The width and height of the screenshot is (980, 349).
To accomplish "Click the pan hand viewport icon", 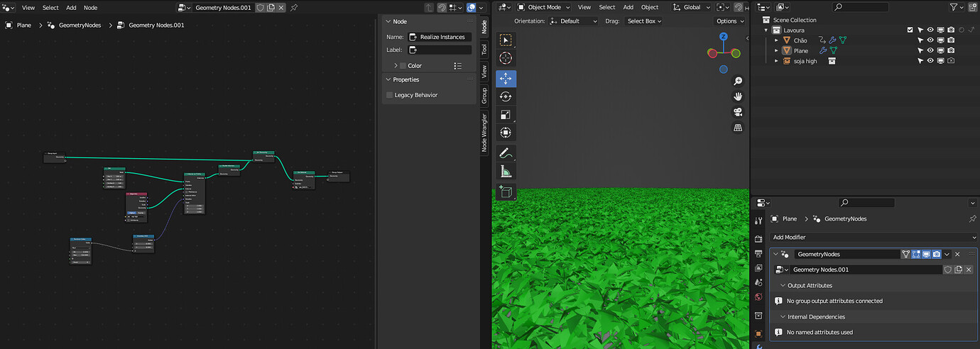I will coord(738,96).
